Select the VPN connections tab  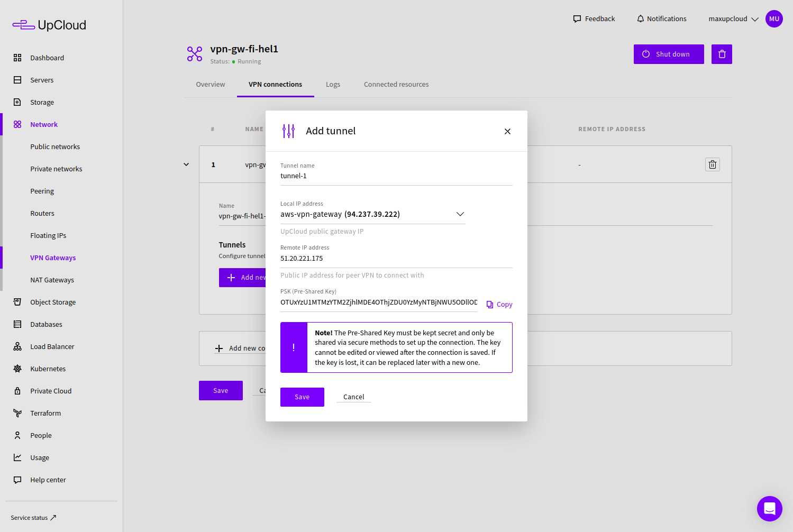[x=276, y=85]
